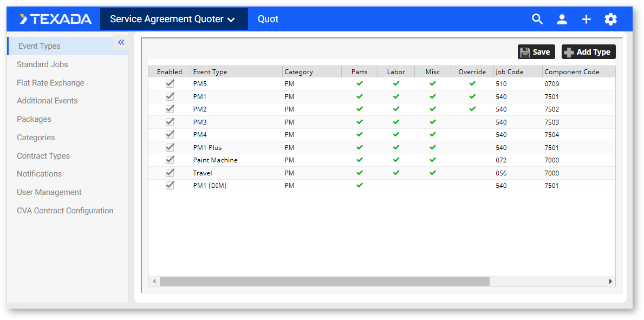
Task: Toggle Enabled checkbox for PM3
Action: (x=170, y=122)
